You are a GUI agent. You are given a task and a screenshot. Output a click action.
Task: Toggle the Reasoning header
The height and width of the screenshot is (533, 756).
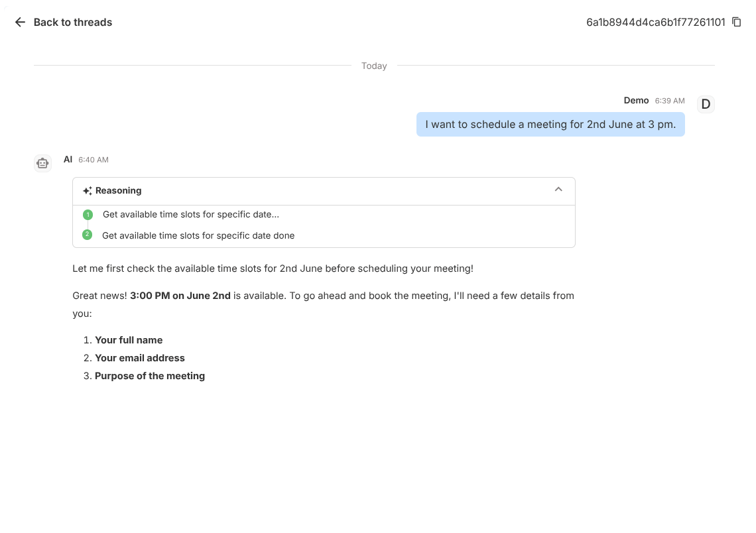click(324, 191)
